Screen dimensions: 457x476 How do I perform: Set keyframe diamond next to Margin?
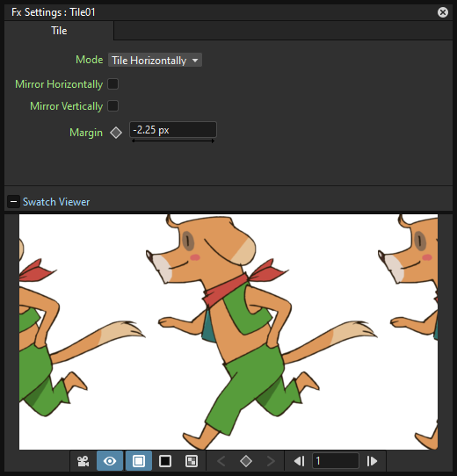[116, 133]
